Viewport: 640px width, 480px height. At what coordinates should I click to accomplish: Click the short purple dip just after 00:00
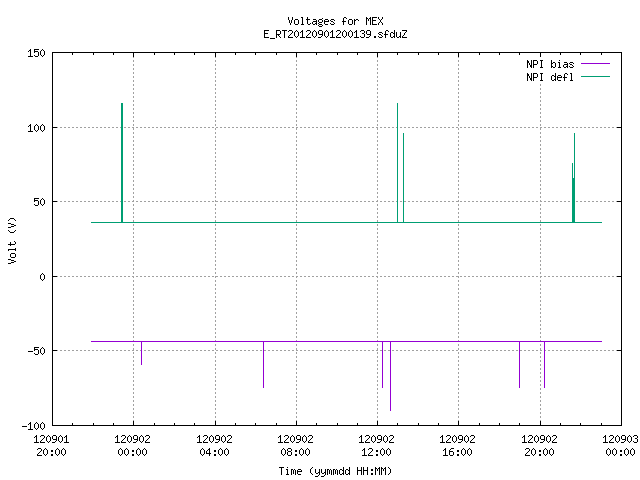pos(142,353)
